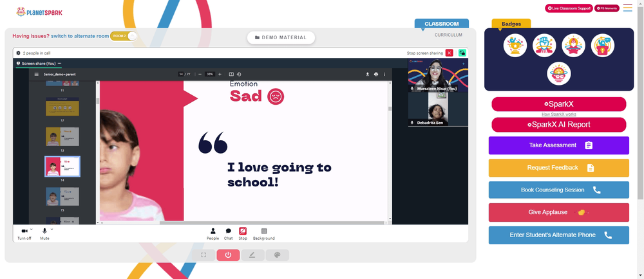Click Book Counseling Session
The height and width of the screenshot is (279, 644).
pos(558,190)
